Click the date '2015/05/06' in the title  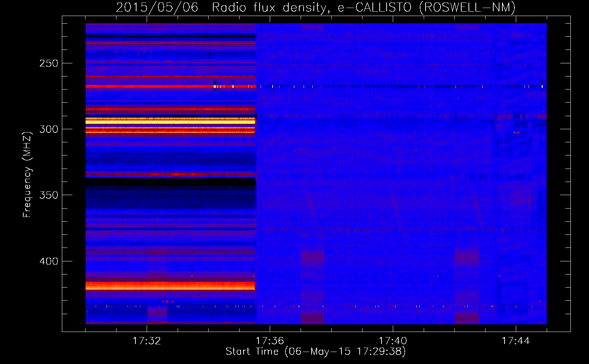157,7
